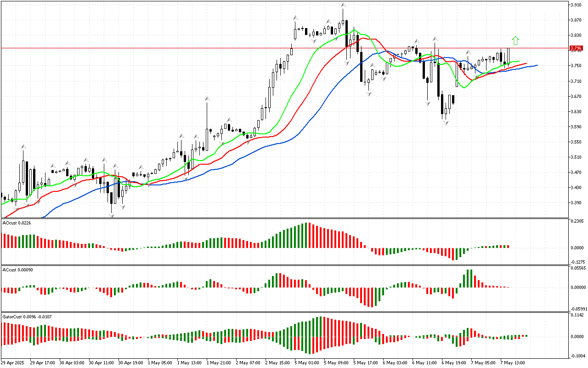
Task: Click the up fractal on the 29 Apr spike
Action: 23,146
